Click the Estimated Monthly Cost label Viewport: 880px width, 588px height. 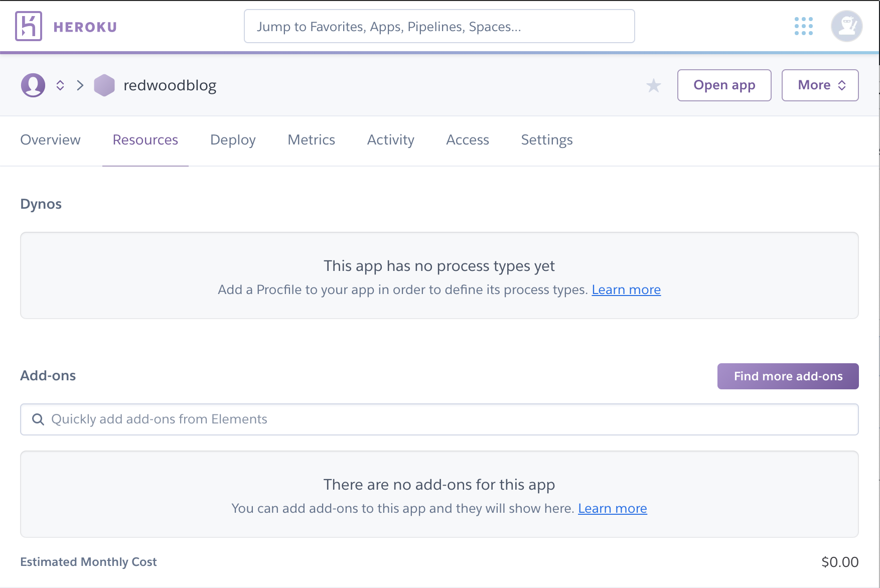(88, 562)
